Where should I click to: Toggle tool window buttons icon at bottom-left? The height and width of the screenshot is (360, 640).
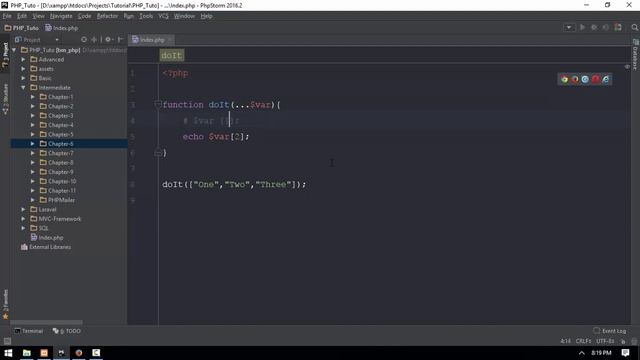point(7,341)
